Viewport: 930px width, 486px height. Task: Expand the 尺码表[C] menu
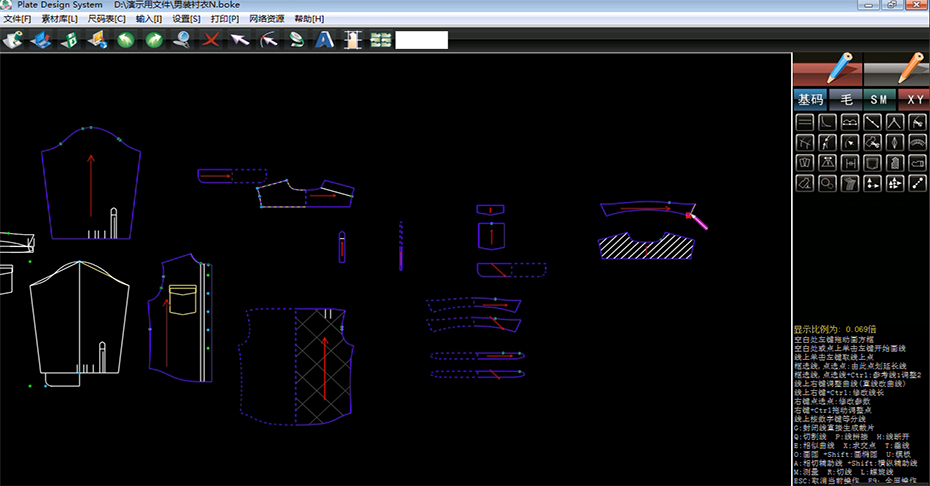tap(107, 19)
